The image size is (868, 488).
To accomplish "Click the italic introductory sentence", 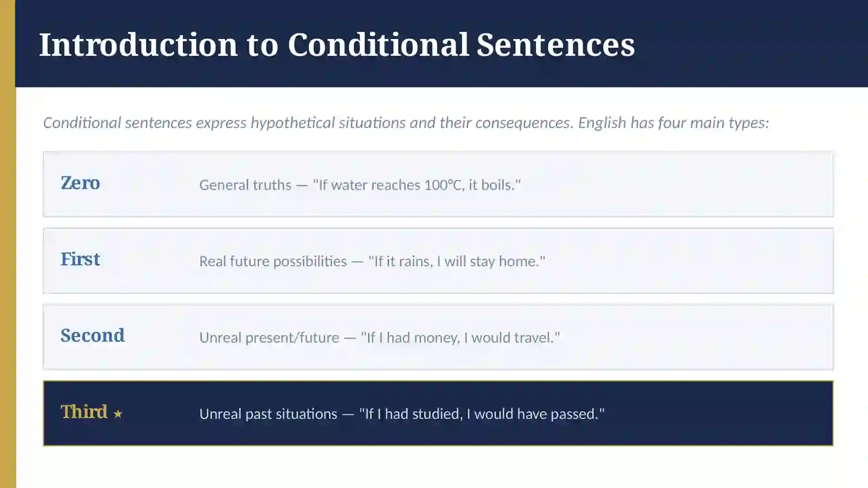I will (406, 123).
